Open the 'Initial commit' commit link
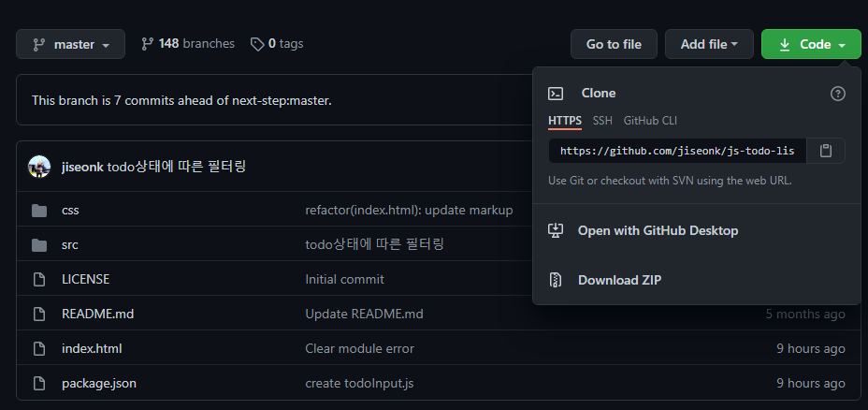868x410 pixels. coord(344,279)
